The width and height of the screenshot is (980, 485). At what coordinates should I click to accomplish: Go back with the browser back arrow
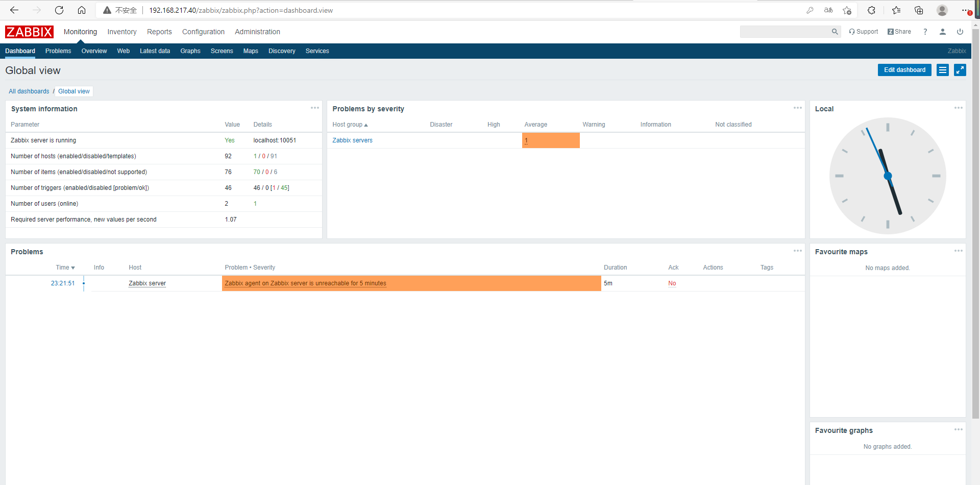tap(14, 10)
